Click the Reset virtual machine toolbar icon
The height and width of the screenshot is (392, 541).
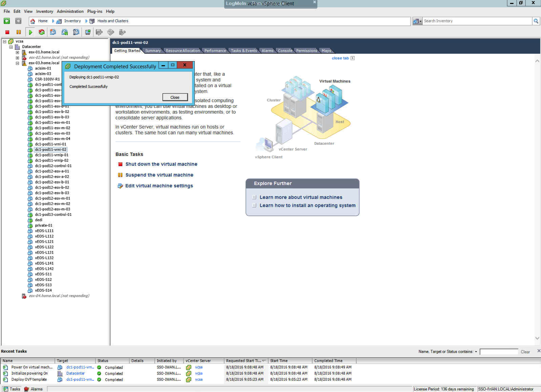[42, 32]
